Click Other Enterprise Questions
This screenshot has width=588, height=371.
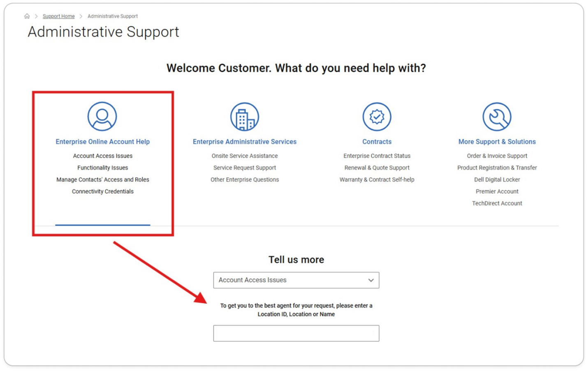pos(244,180)
